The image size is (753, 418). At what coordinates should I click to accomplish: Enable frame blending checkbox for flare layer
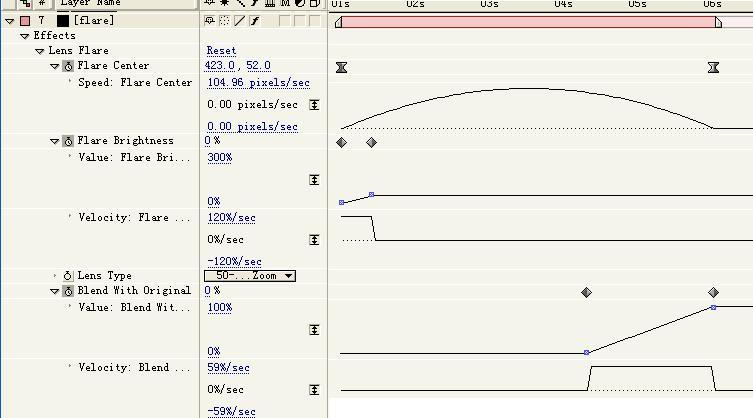pos(285,21)
